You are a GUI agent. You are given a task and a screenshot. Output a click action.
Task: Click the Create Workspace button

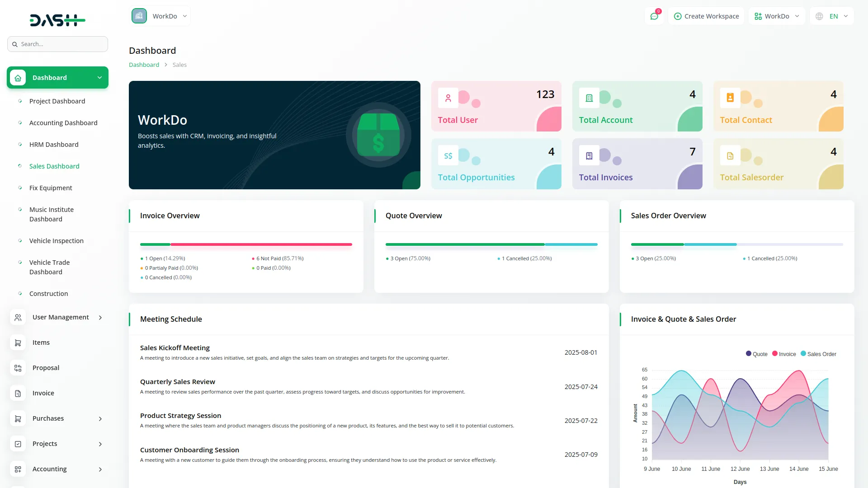pyautogui.click(x=706, y=16)
